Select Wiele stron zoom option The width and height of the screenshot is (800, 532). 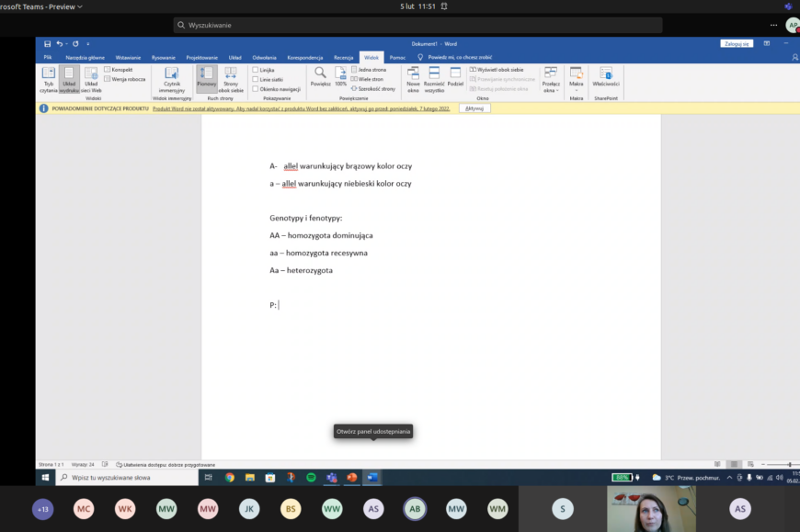369,79
